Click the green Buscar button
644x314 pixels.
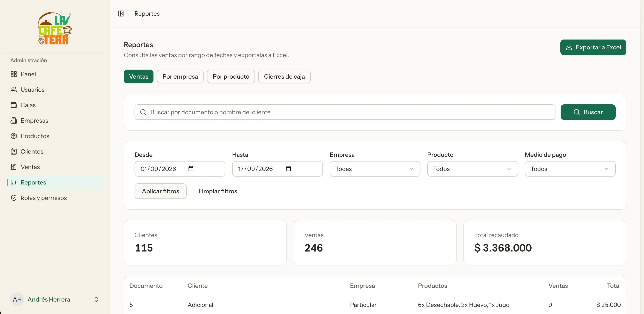pyautogui.click(x=588, y=112)
